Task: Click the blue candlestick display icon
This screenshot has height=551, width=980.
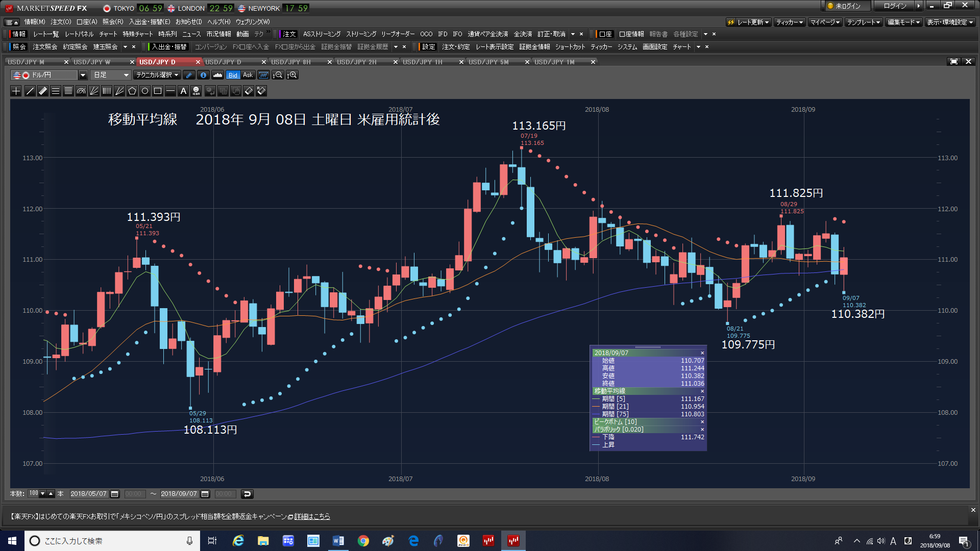Action: click(x=263, y=75)
